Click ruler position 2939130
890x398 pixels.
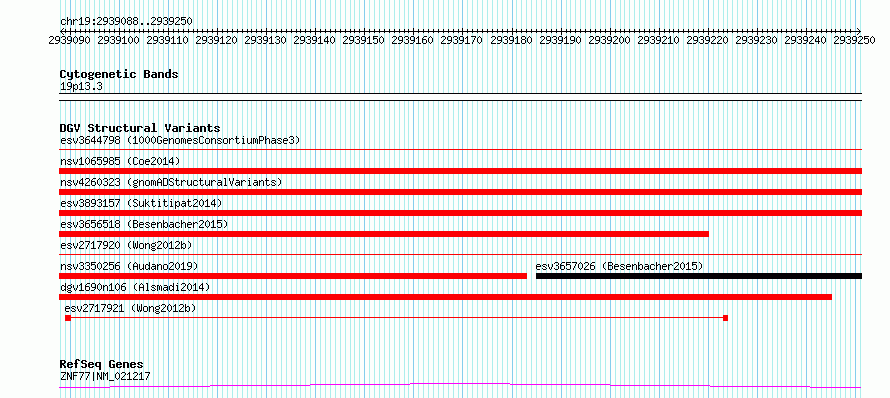[x=266, y=40]
